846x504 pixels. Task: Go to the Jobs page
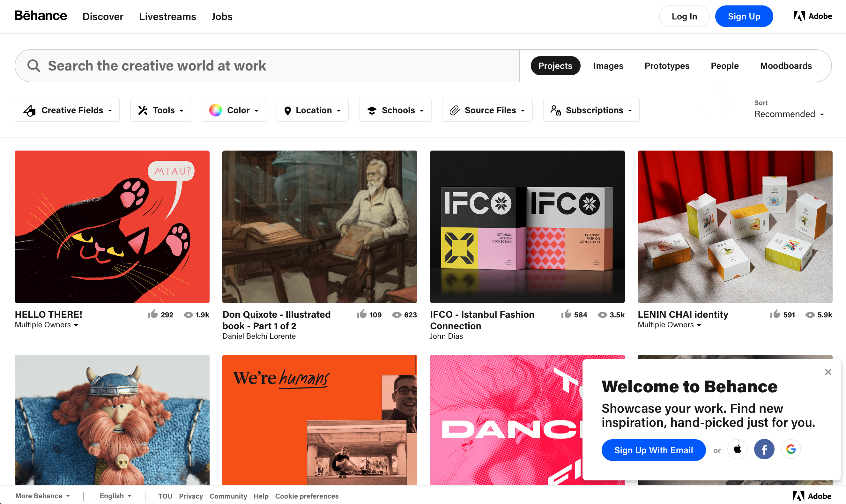pyautogui.click(x=222, y=16)
